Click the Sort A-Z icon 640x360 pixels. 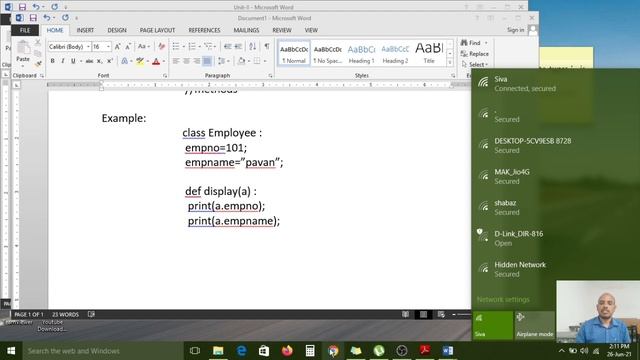pos(253,46)
